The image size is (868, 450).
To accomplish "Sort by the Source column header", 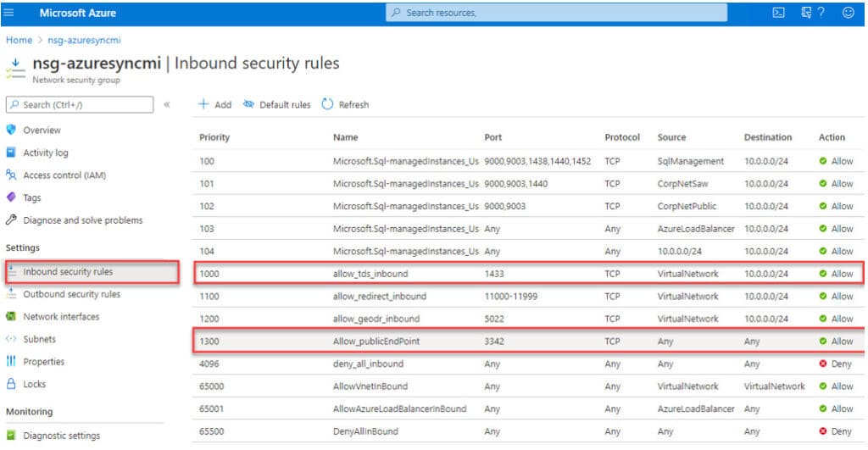I will point(671,137).
